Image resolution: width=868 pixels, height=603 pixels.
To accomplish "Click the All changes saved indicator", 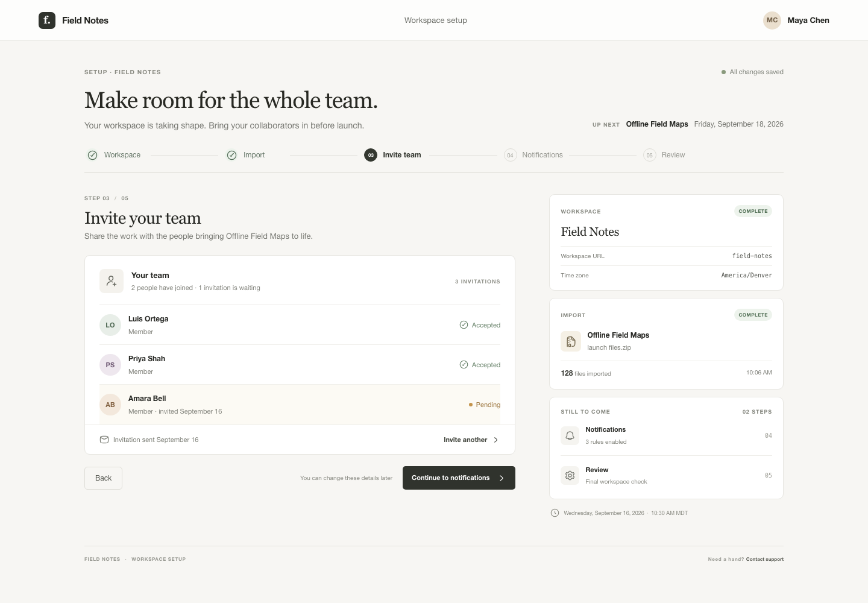I will (752, 72).
